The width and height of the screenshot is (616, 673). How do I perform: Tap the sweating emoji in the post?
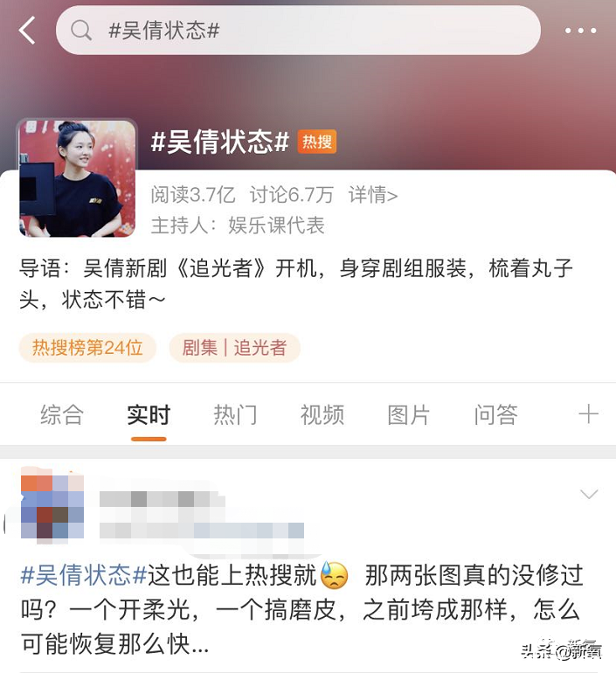334,575
